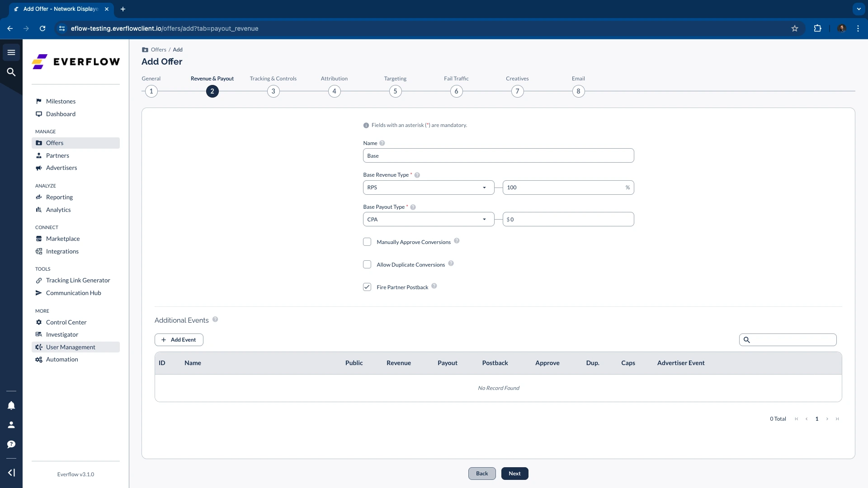868x488 pixels.
Task: Open the Base Payout Type CPA dropdown
Action: [x=428, y=220]
